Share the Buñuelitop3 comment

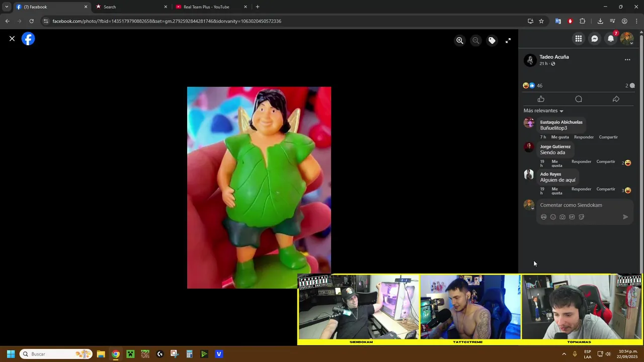[608, 137]
